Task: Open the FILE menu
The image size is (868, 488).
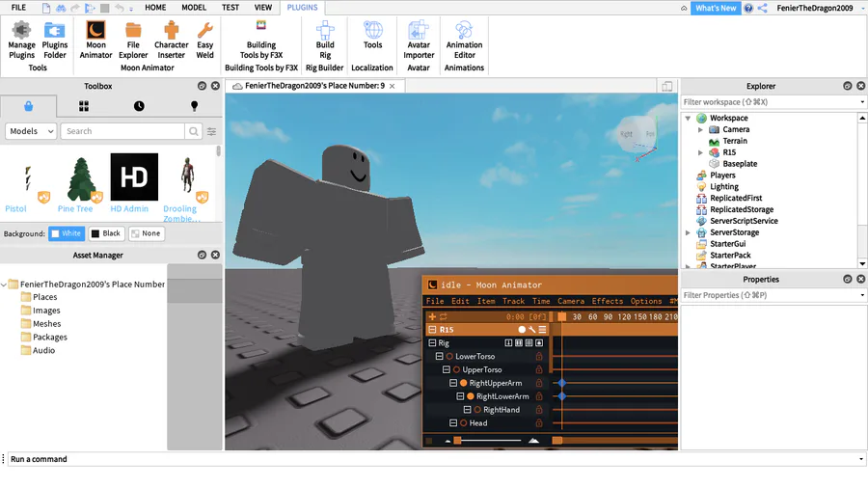Action: tap(18, 7)
